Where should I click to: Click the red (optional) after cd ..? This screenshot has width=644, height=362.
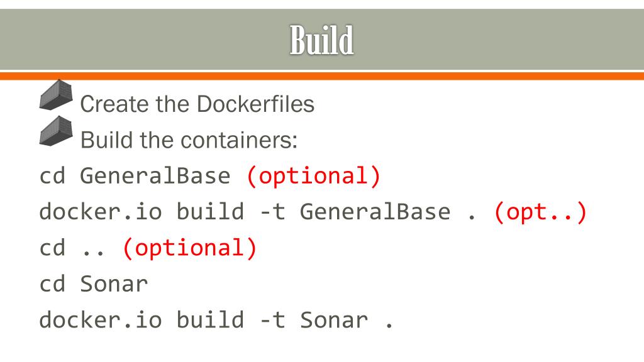click(x=190, y=248)
